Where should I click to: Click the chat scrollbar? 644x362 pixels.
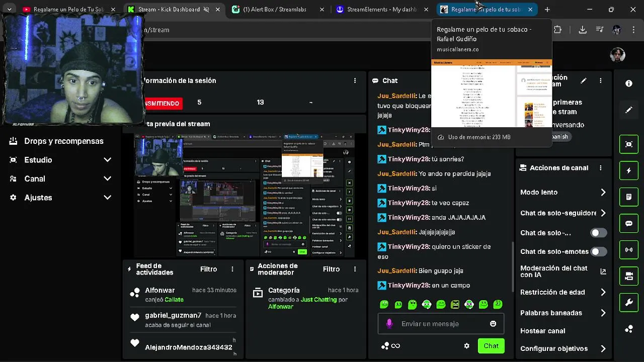pos(513,266)
